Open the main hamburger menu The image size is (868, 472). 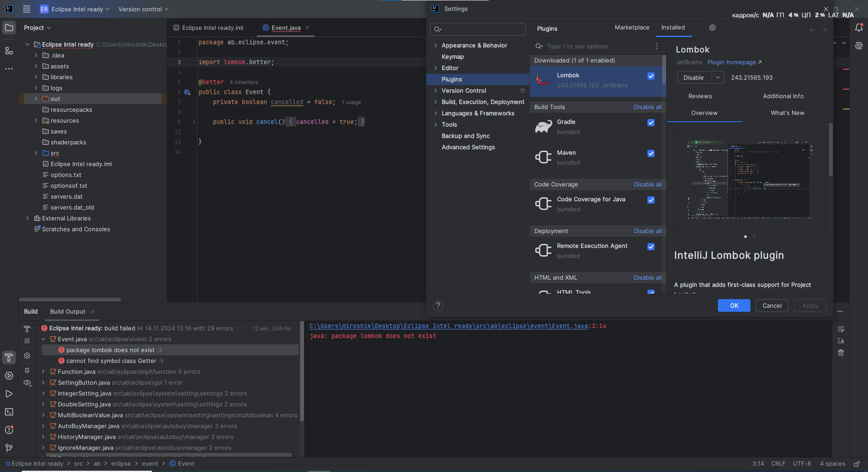(x=27, y=9)
